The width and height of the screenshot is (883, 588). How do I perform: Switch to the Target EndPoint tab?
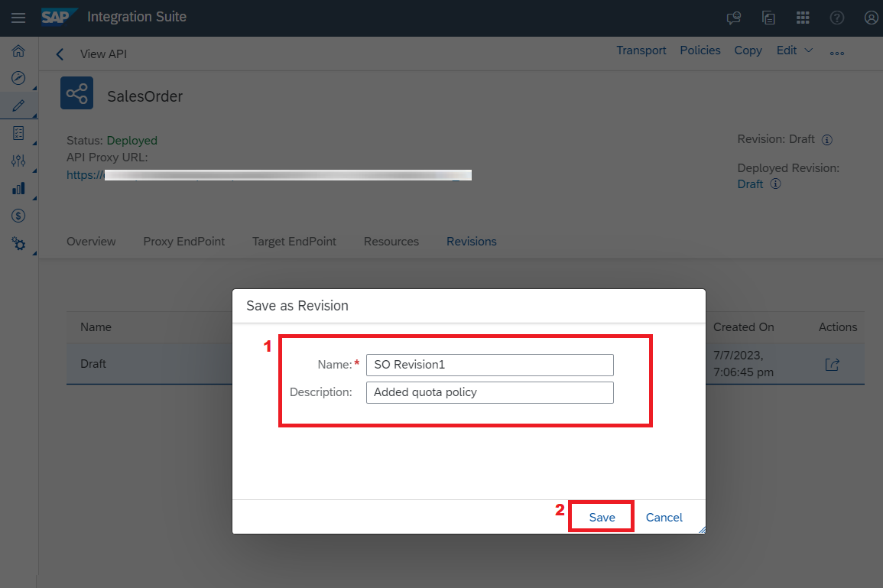click(x=294, y=241)
